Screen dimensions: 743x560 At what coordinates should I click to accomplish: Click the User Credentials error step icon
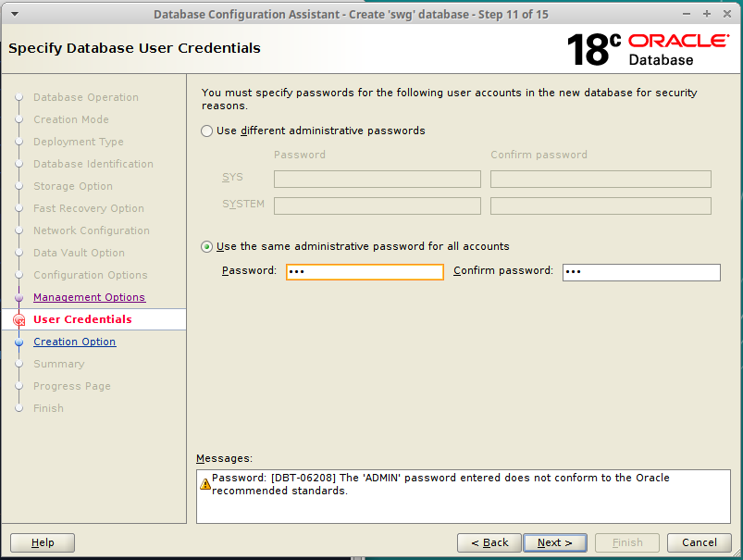click(19, 320)
